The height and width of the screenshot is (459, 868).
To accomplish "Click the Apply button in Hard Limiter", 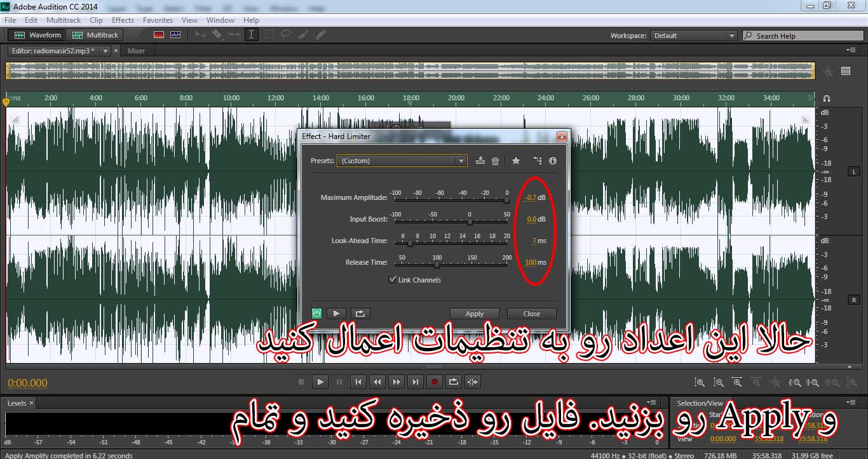I will coord(475,314).
